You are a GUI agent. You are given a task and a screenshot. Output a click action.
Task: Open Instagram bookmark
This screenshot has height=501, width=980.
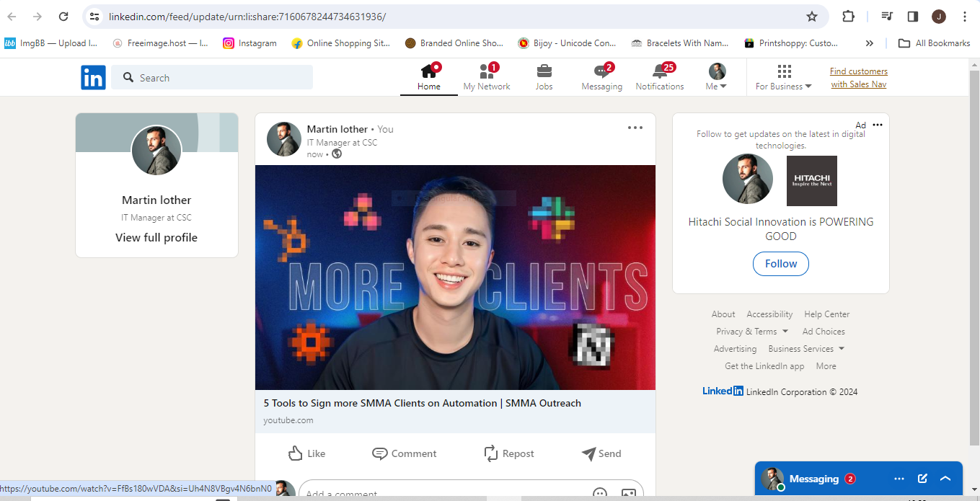point(250,43)
